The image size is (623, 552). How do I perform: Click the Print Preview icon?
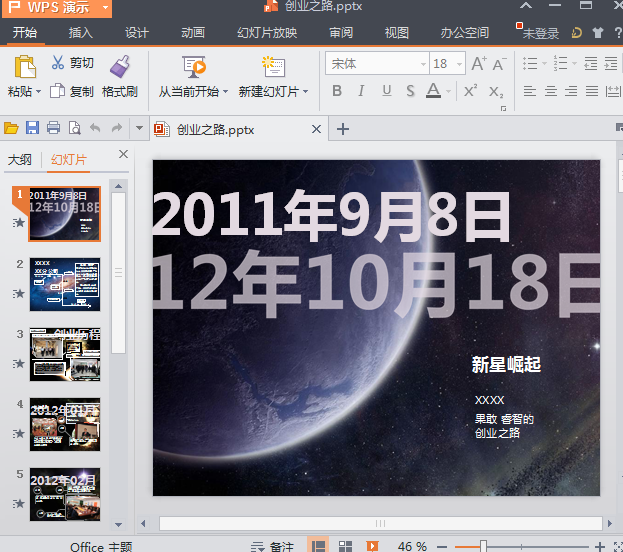pyautogui.click(x=74, y=128)
